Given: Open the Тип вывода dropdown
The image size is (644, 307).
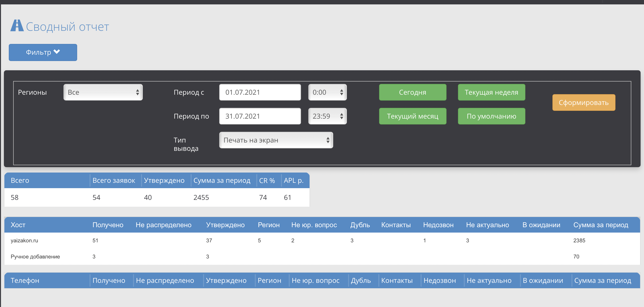Looking at the screenshot, I should click(276, 140).
